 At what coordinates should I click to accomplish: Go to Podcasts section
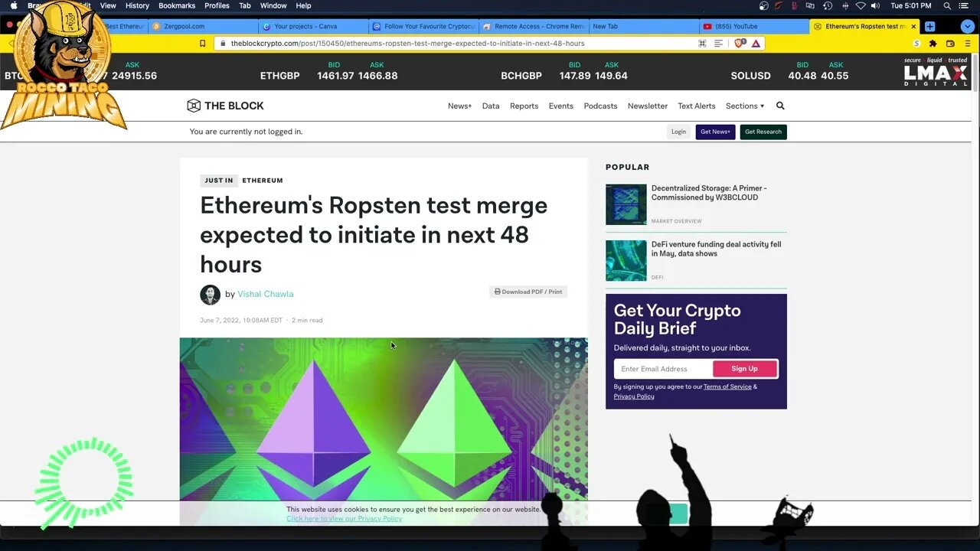(x=600, y=106)
